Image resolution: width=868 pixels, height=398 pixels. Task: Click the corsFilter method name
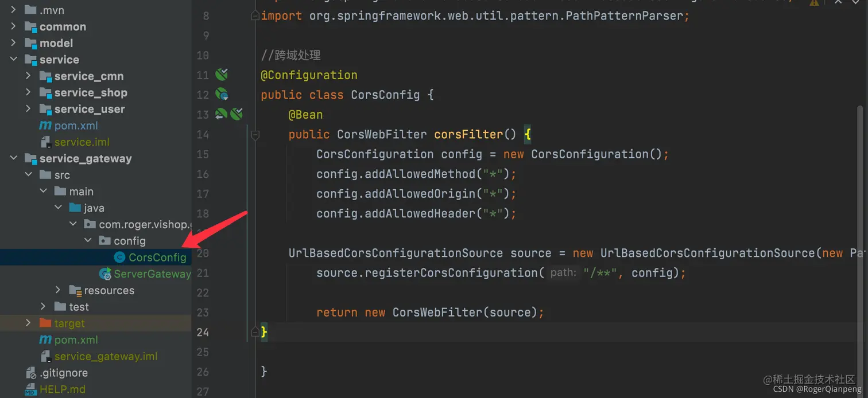click(468, 134)
